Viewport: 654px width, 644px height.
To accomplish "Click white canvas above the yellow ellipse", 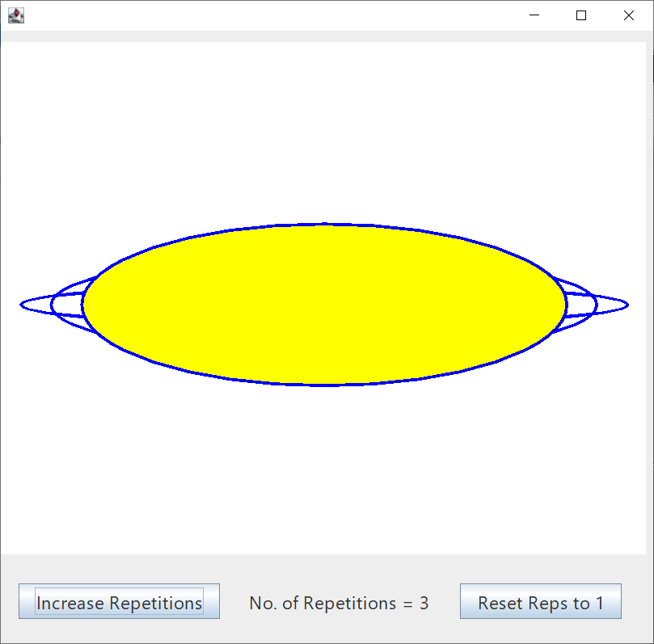I will (324, 129).
